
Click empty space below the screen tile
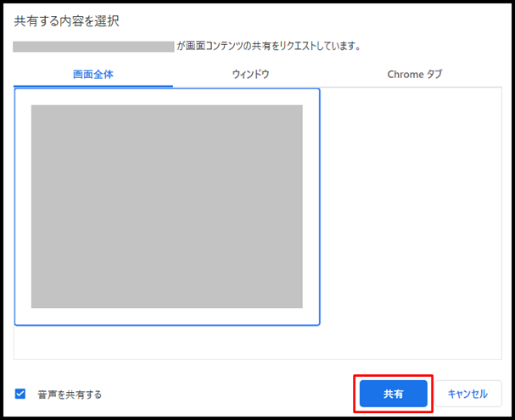point(167,342)
